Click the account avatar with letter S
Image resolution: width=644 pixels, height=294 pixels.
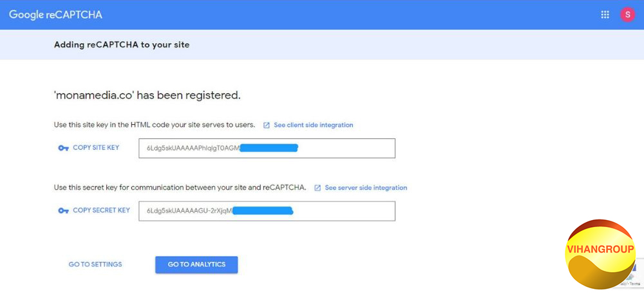627,15
